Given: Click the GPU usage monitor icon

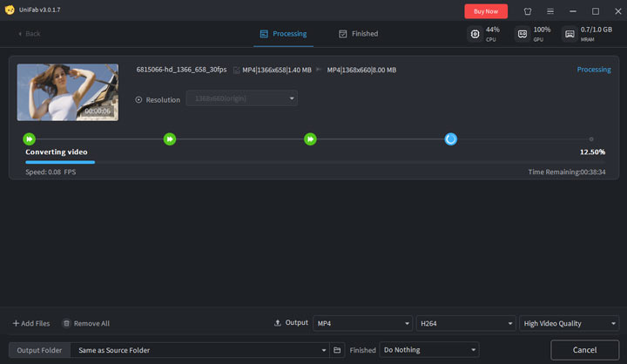Looking at the screenshot, I should 522,34.
